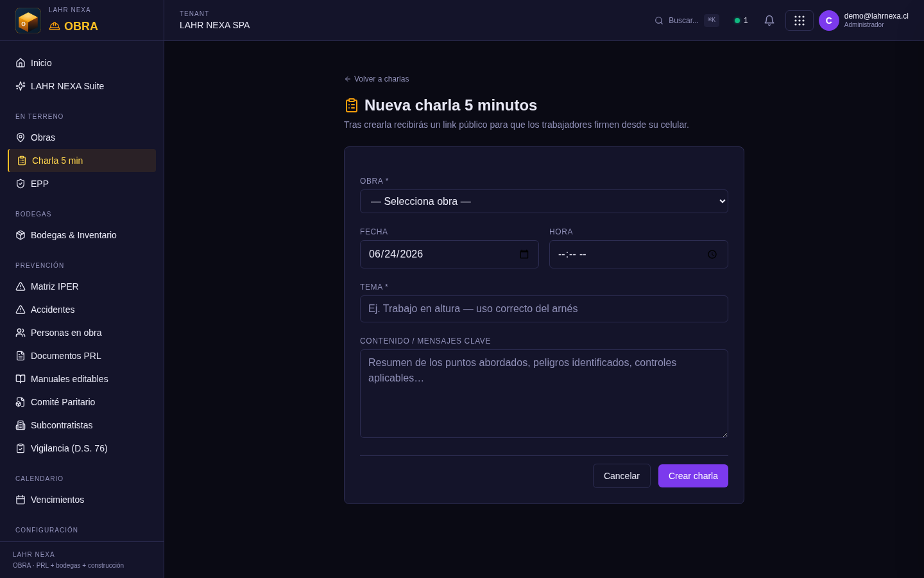Click the purple C user avatar
Image resolution: width=924 pixels, height=578 pixels.
[829, 21]
